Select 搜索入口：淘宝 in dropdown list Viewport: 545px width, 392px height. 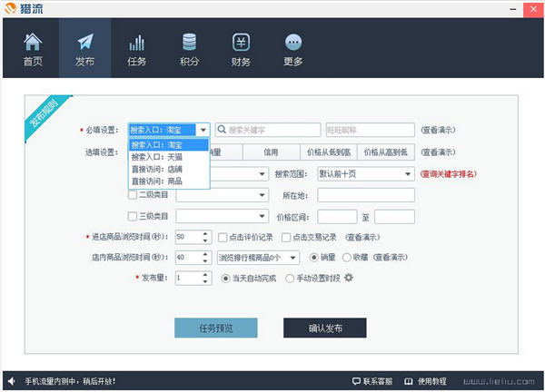(x=169, y=145)
